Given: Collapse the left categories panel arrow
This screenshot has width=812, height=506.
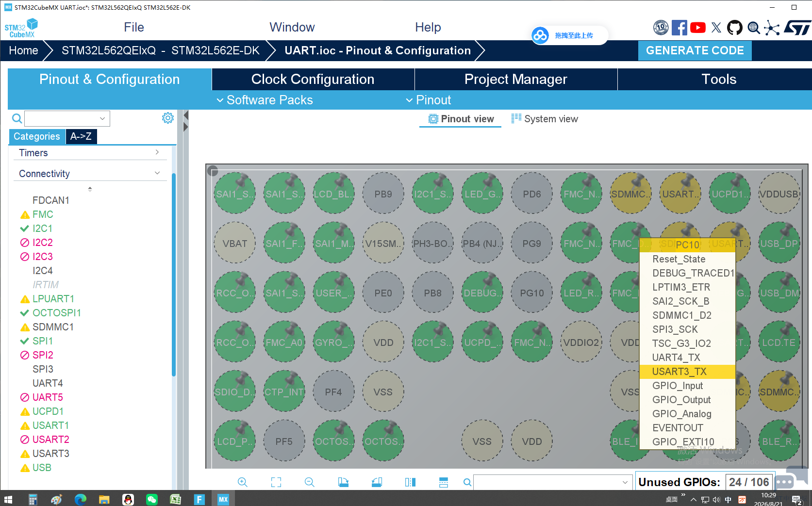Looking at the screenshot, I should [x=186, y=115].
